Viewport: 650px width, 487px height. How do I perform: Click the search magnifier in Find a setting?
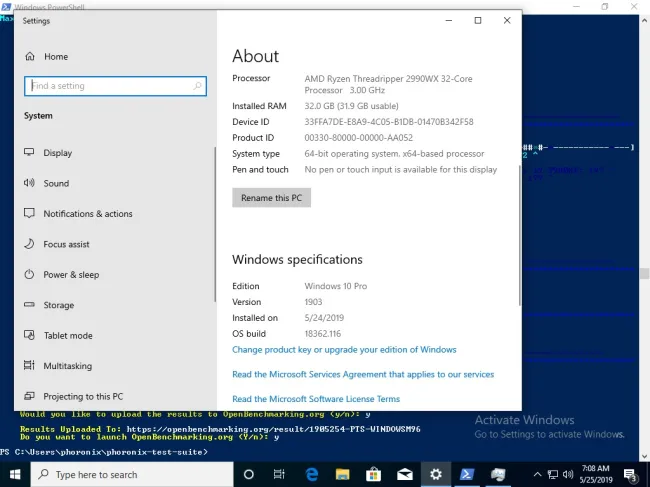coord(197,86)
